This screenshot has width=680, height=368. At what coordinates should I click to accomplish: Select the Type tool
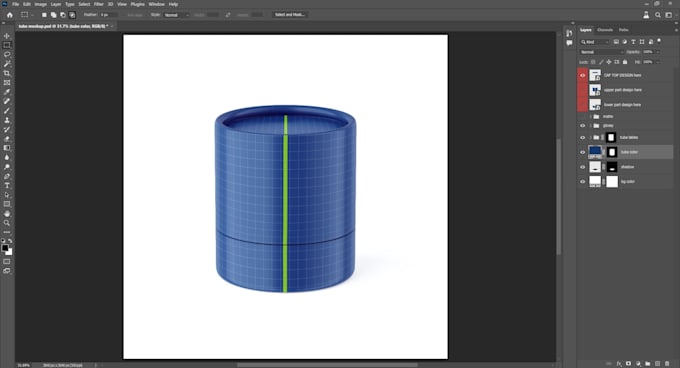pyautogui.click(x=7, y=186)
